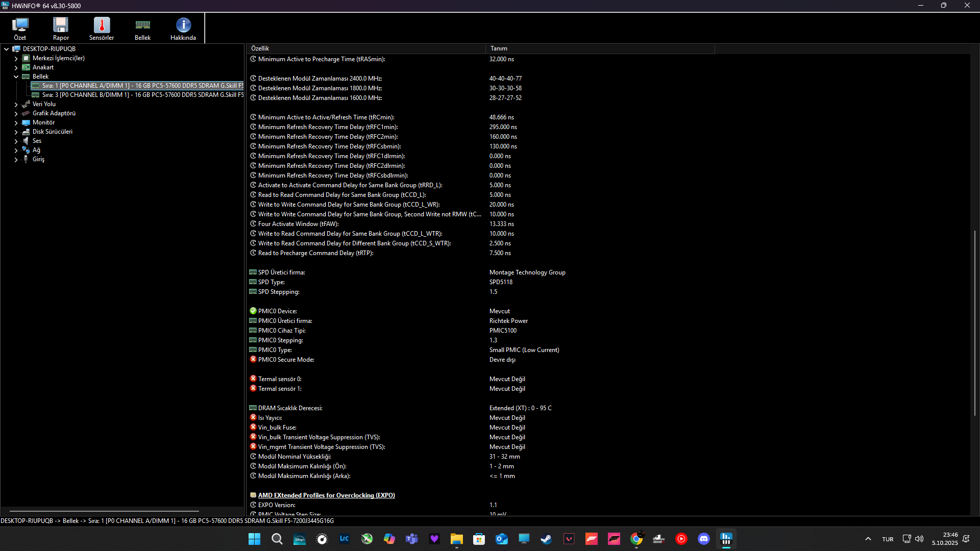This screenshot has width=980, height=551.
Task: Open the notification center bell icon
Action: click(x=966, y=539)
